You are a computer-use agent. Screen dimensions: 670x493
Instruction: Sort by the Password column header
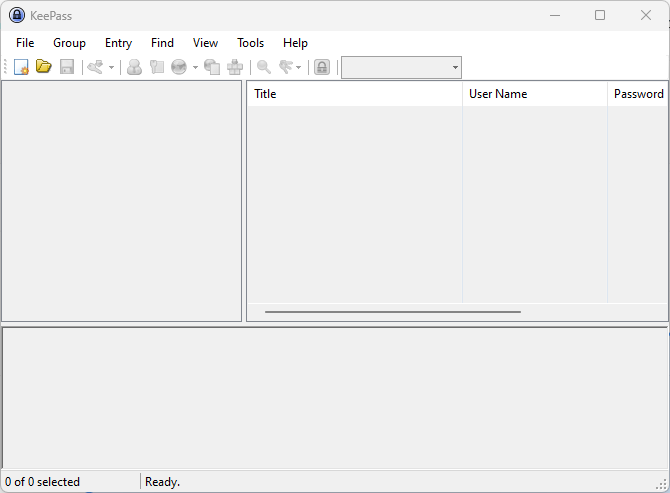(x=638, y=94)
